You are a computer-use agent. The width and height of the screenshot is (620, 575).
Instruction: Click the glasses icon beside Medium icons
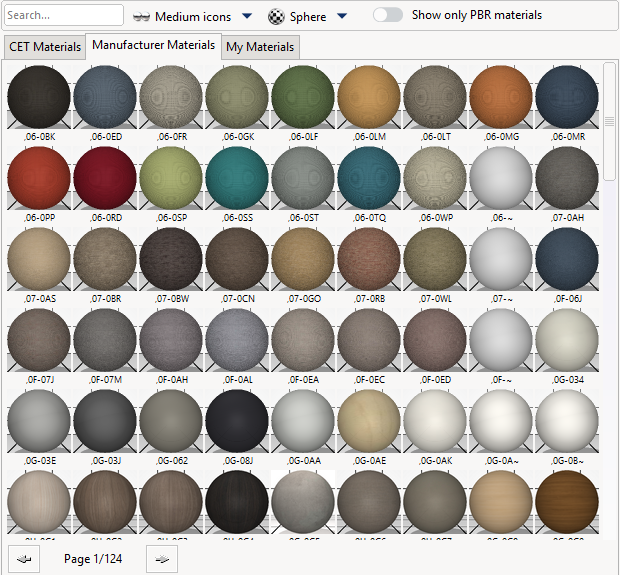pyautogui.click(x=141, y=17)
